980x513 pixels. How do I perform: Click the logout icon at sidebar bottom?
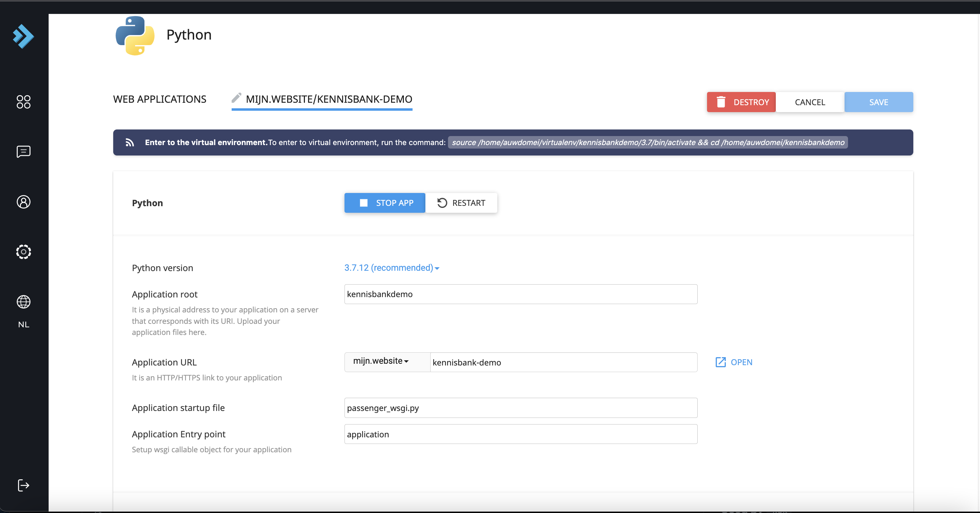coord(23,485)
